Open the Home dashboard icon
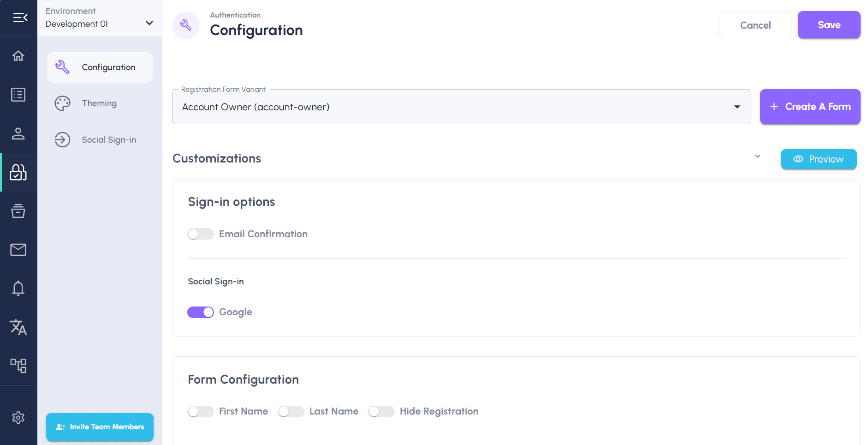The height and width of the screenshot is (445, 868). point(18,55)
